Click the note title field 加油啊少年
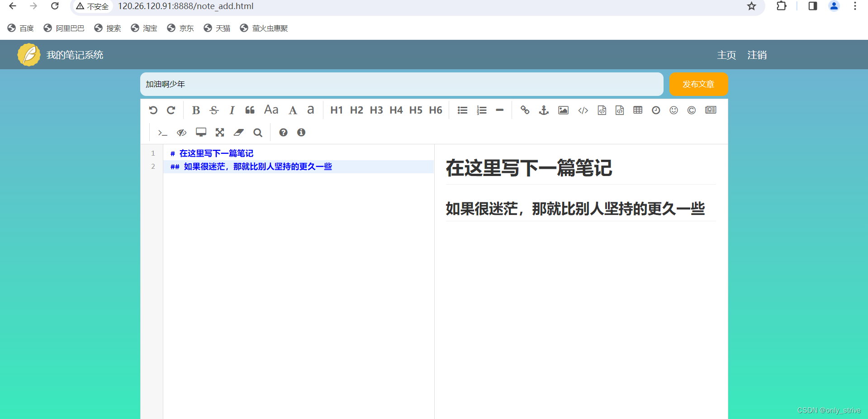 pyautogui.click(x=402, y=84)
